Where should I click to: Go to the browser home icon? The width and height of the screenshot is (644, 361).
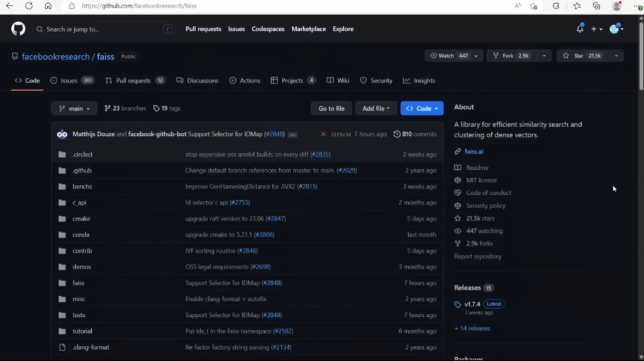tap(48, 6)
